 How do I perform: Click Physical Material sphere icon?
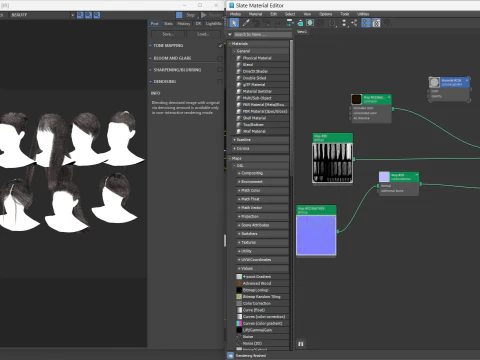point(239,58)
